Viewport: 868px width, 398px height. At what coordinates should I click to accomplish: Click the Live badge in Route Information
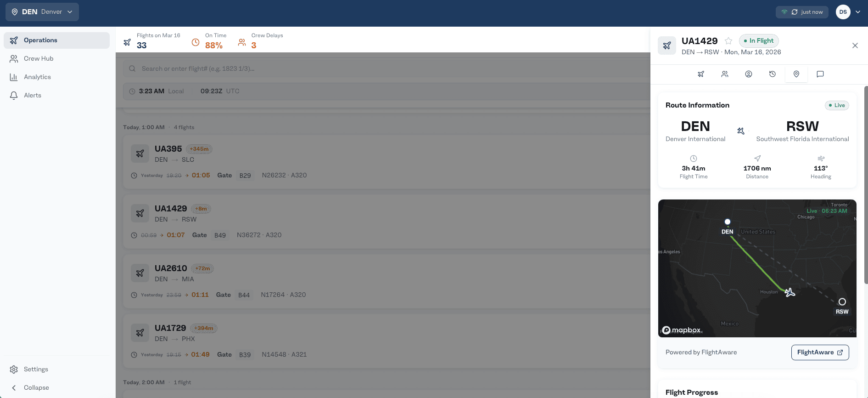837,105
